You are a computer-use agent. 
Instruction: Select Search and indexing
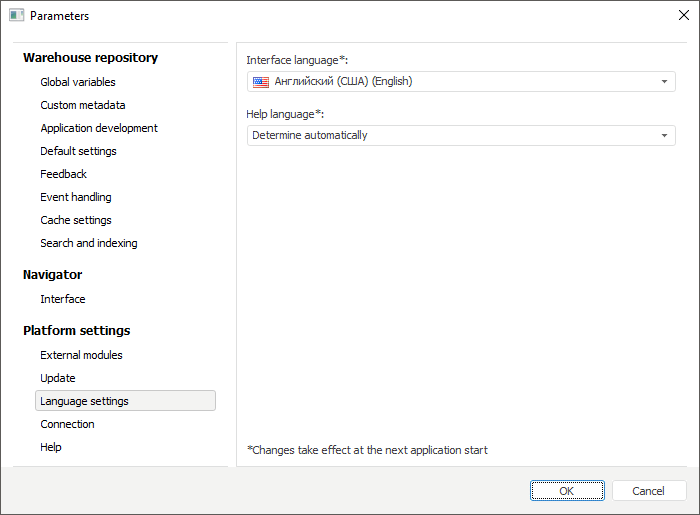[x=89, y=243]
